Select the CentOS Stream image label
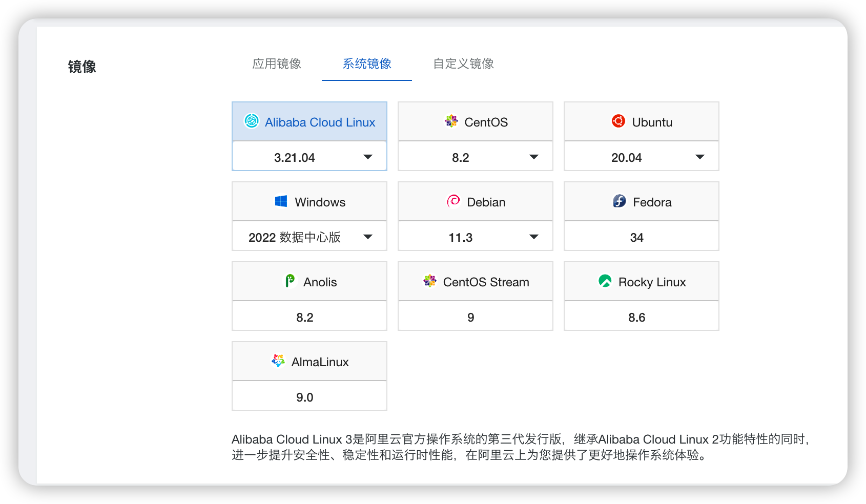866x504 pixels. click(486, 282)
